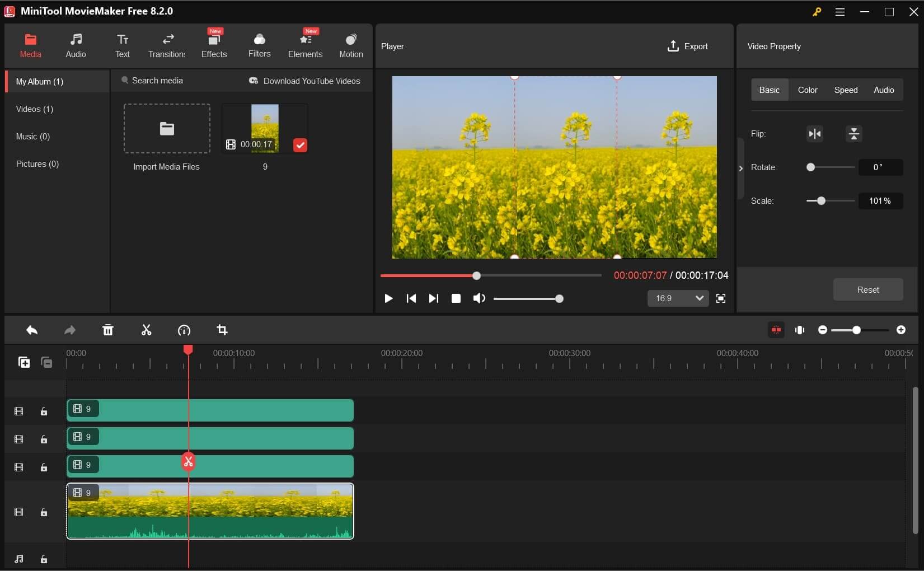Open the hamburger main menu
This screenshot has width=924, height=571.
click(840, 12)
